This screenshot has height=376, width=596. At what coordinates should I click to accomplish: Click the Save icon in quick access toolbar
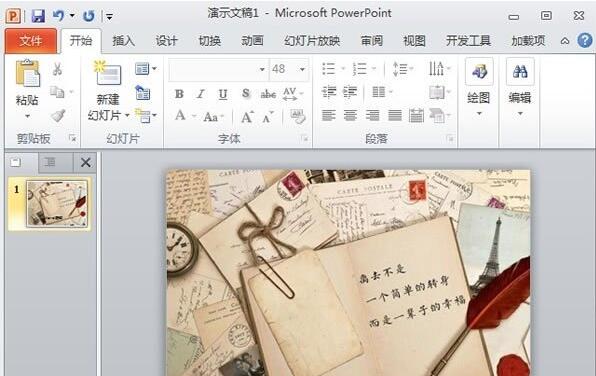38,16
